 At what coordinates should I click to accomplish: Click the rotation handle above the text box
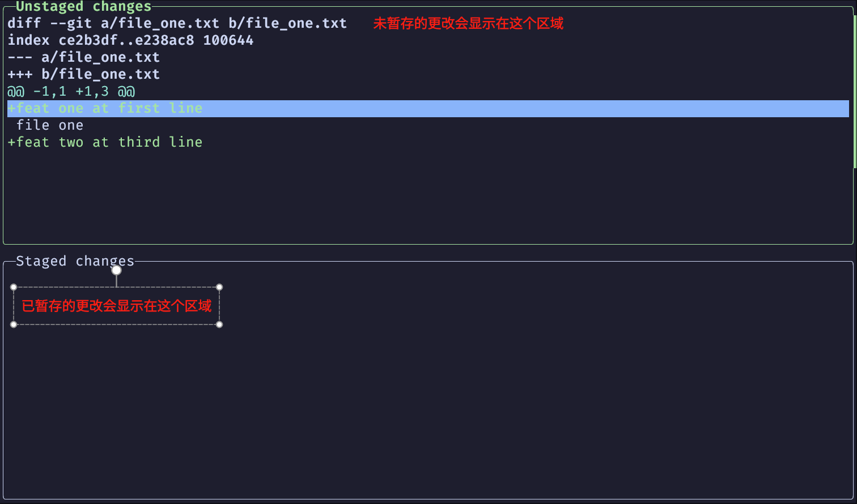pos(116,270)
